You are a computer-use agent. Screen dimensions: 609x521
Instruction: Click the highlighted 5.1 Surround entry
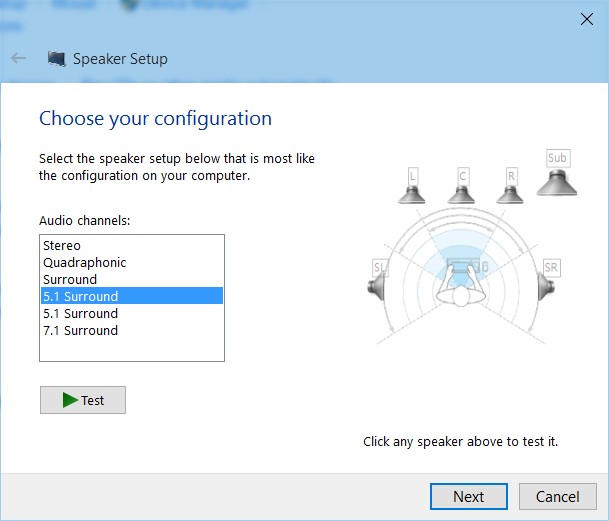[80, 296]
